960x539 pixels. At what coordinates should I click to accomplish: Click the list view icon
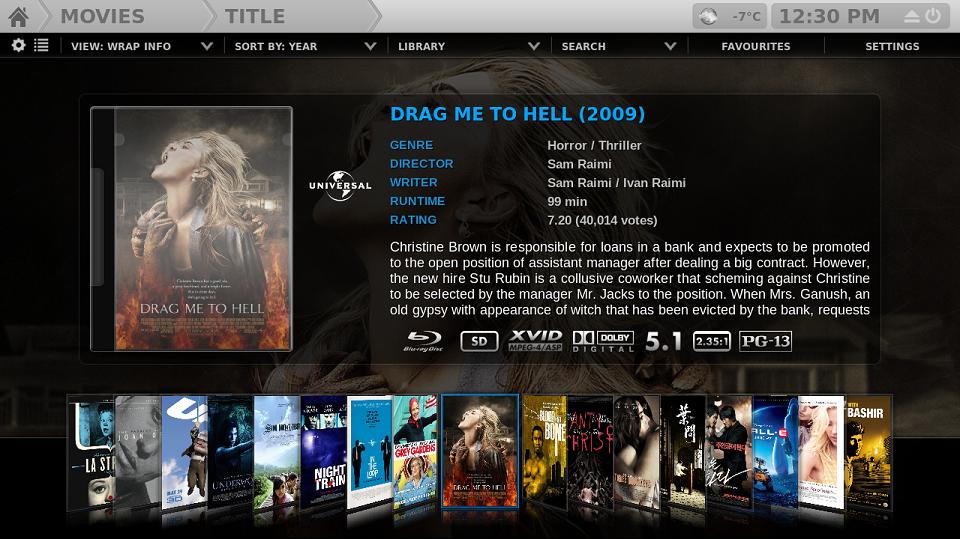pyautogui.click(x=41, y=45)
